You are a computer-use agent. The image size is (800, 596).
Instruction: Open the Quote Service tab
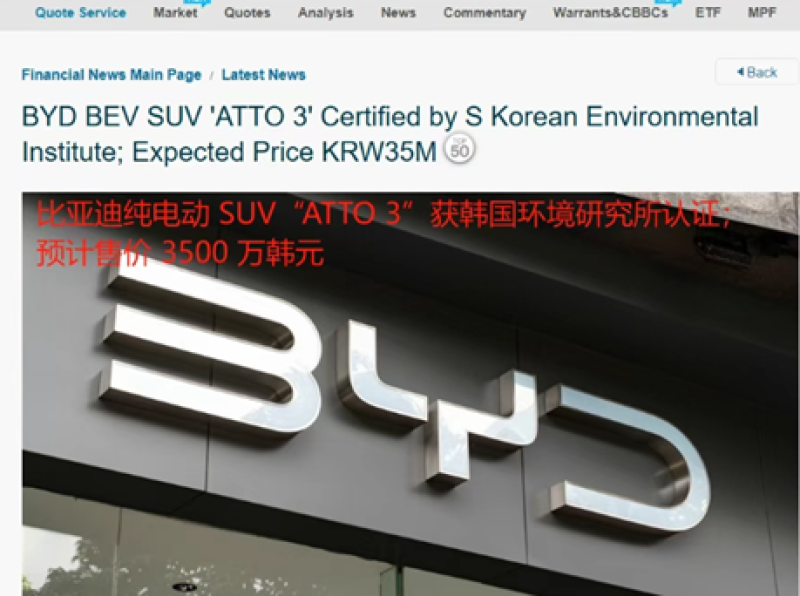coord(80,13)
